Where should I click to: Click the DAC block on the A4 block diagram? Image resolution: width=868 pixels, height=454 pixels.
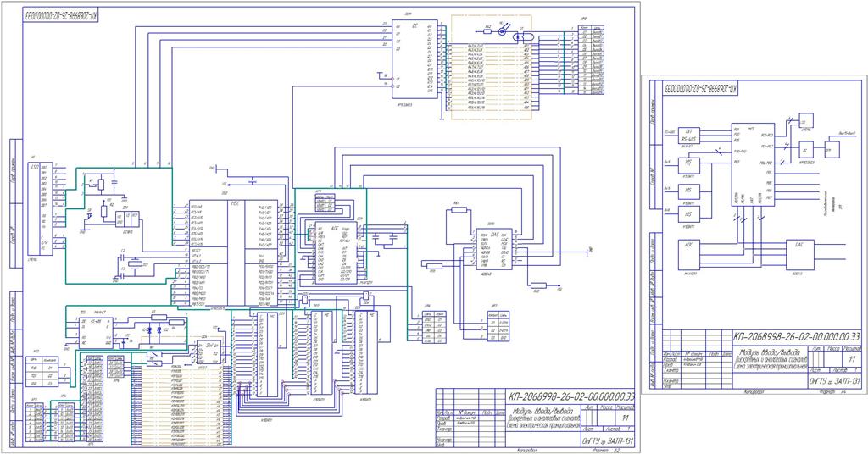click(800, 255)
